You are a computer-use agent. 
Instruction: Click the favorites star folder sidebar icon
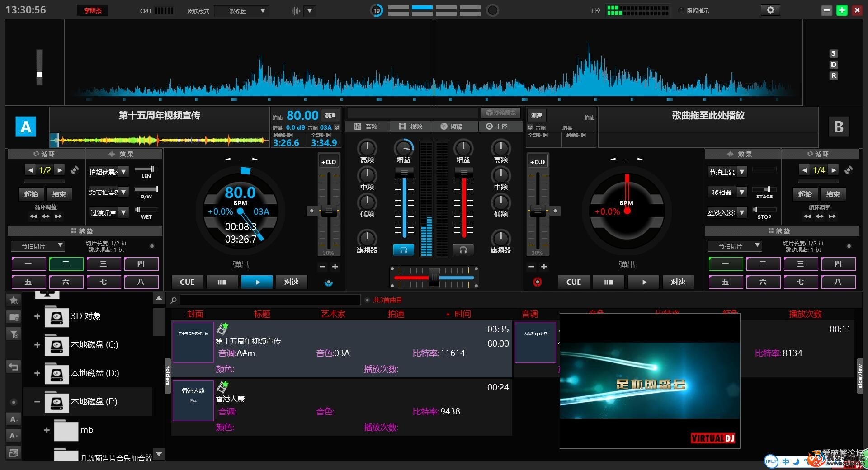(x=14, y=300)
